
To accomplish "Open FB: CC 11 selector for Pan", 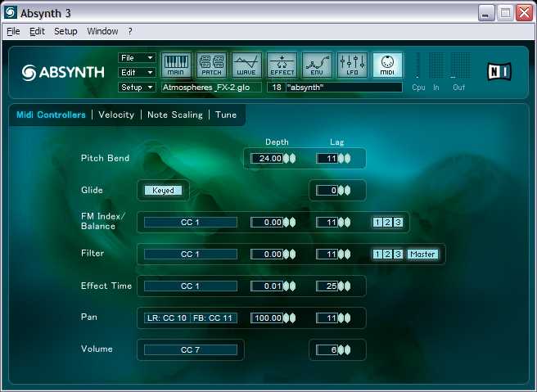I will pos(214,318).
